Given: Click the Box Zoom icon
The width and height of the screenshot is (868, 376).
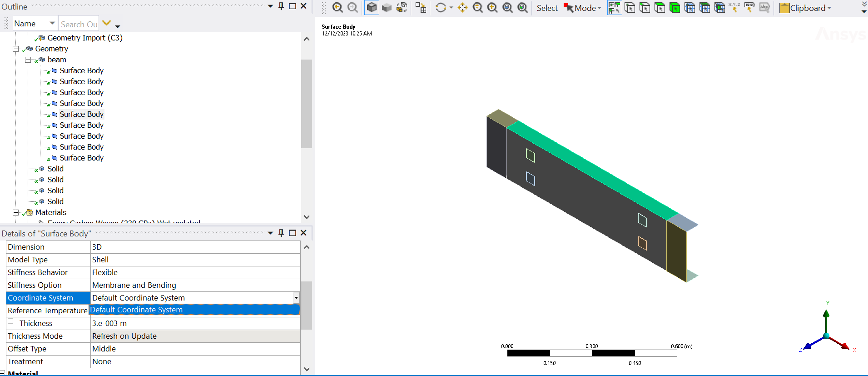Looking at the screenshot, I should coord(492,8).
